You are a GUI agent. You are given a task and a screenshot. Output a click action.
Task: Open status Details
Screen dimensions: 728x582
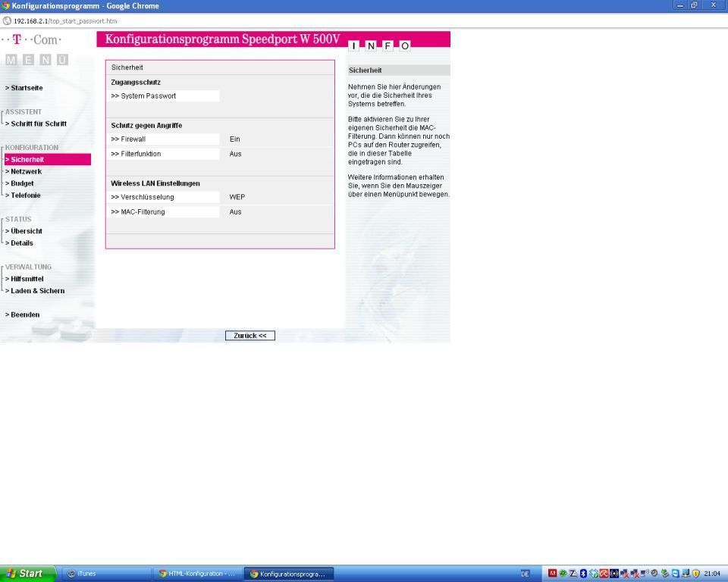[19, 243]
